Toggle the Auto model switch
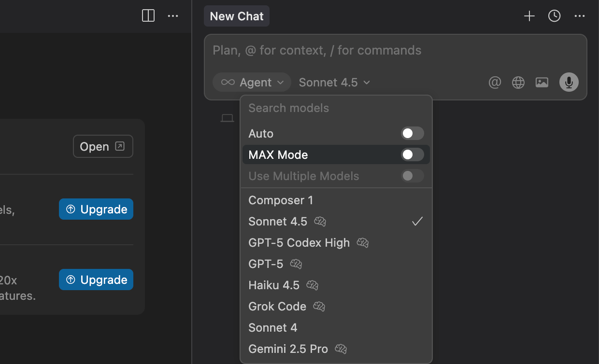The height and width of the screenshot is (364, 599). [x=412, y=134]
